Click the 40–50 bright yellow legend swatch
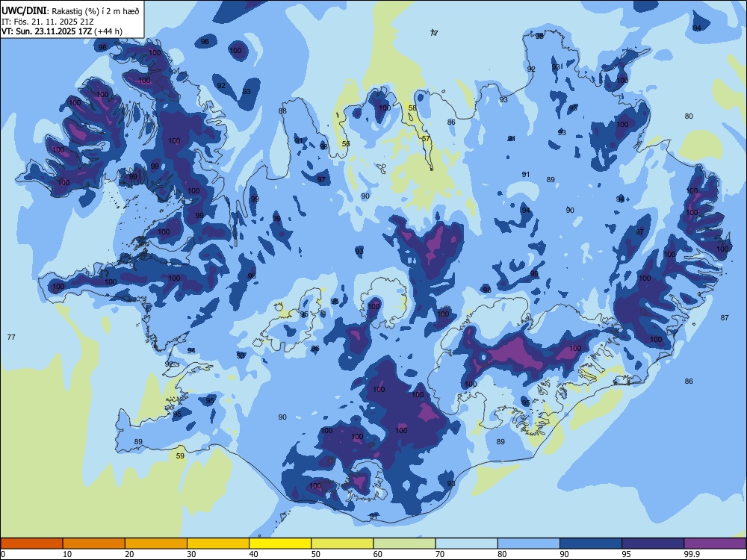This screenshot has height=560, width=747. pos(280,544)
